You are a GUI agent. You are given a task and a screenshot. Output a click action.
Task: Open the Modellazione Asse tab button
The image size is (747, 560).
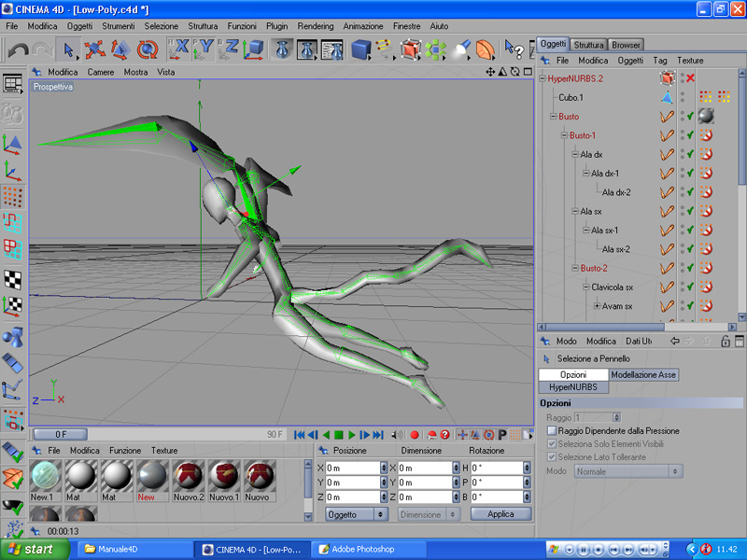point(643,374)
